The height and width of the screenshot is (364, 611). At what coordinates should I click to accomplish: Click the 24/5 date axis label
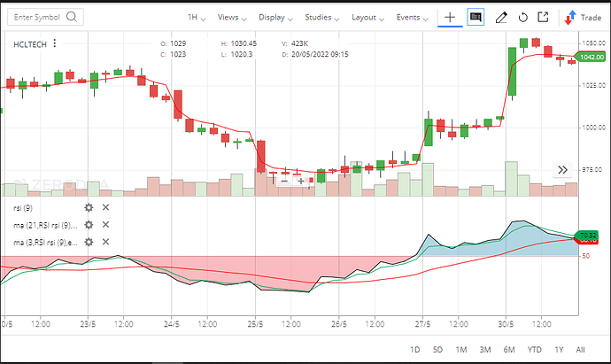click(x=172, y=324)
